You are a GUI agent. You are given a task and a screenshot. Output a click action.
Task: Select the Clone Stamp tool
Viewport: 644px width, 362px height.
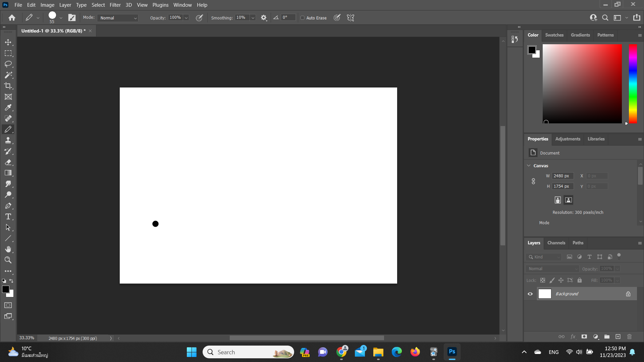point(8,140)
